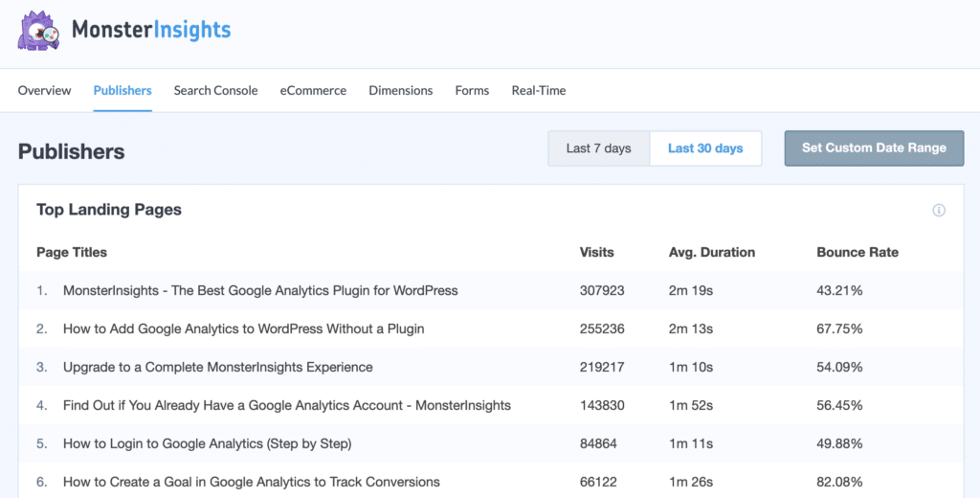980x498 pixels.
Task: Open the Real-Time tab
Action: coord(539,90)
